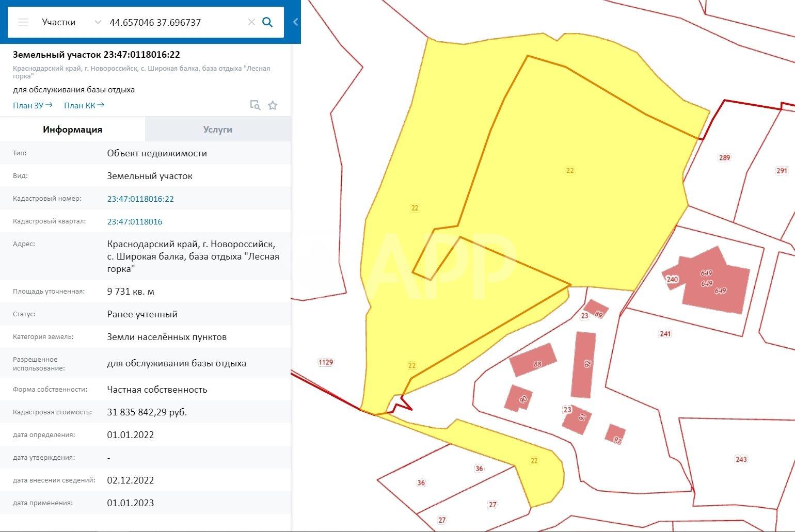
Task: Open the План КК link
Action: click(84, 105)
